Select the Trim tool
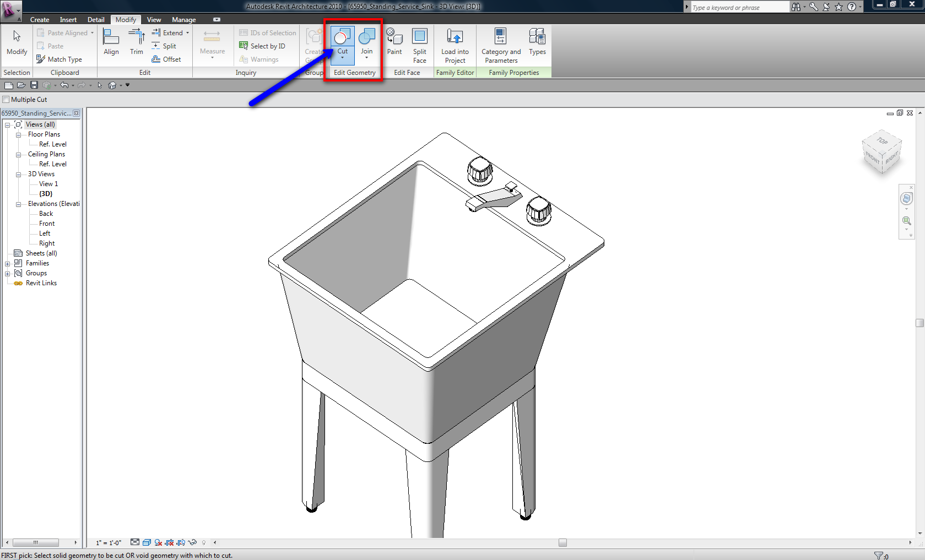 point(136,42)
